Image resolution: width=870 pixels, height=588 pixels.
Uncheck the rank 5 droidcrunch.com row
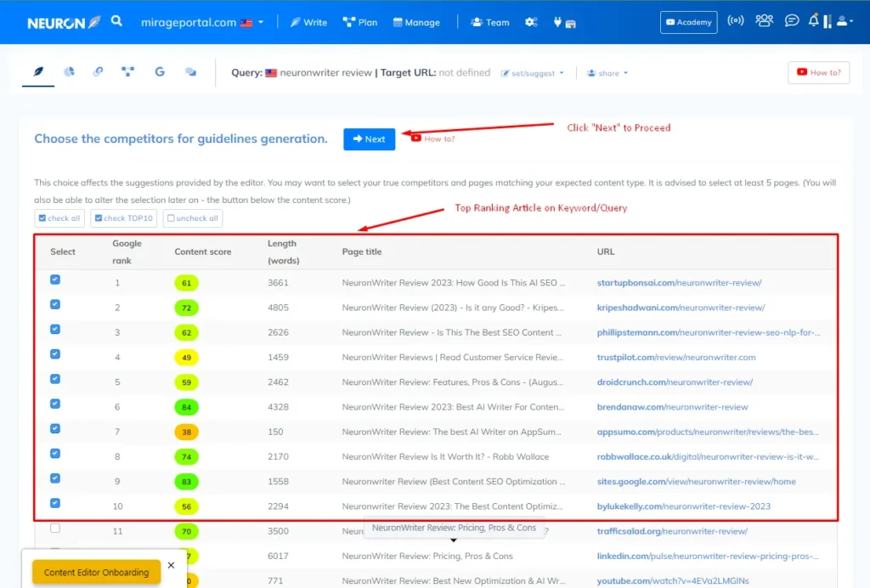55,379
